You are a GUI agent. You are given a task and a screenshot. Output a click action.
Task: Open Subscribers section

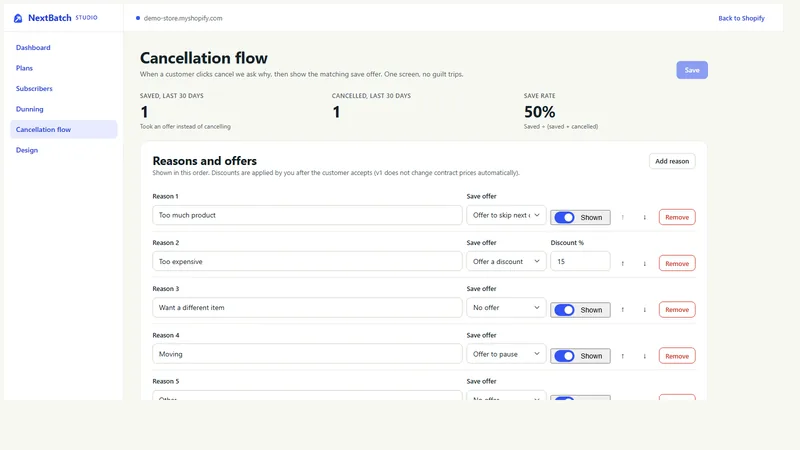click(x=34, y=88)
